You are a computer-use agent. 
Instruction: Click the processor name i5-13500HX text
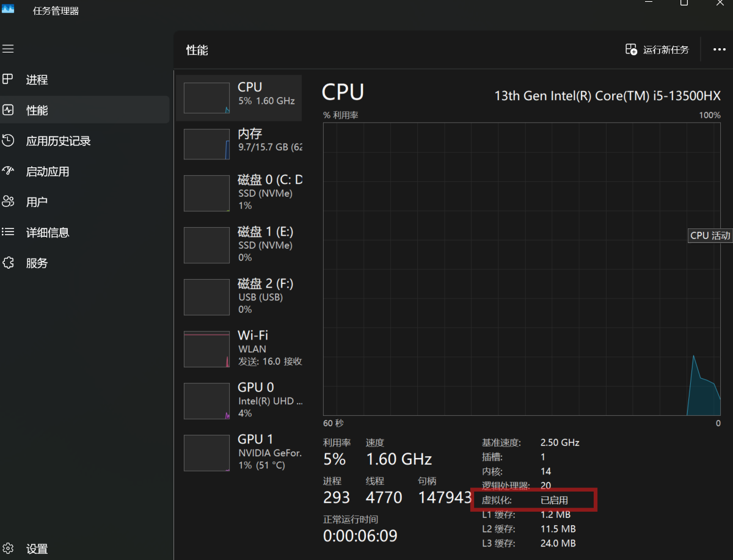tap(607, 96)
